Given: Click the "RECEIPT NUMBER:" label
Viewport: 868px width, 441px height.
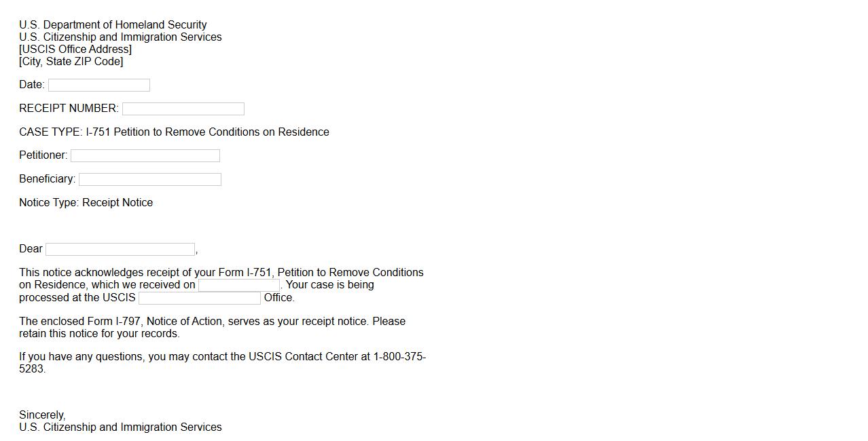Looking at the screenshot, I should coord(69,109).
